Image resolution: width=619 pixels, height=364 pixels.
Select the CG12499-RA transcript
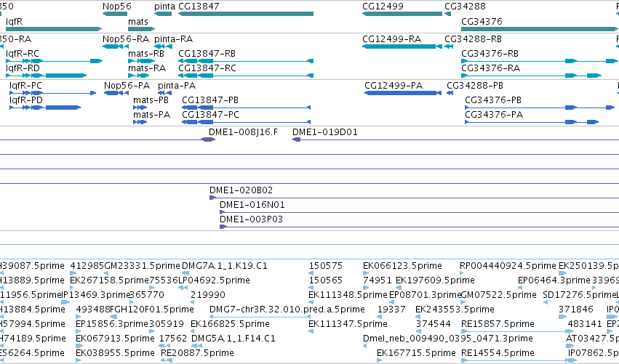pos(402,46)
